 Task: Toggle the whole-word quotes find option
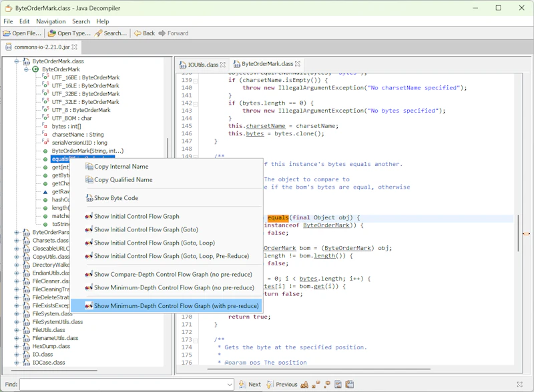tap(316, 385)
